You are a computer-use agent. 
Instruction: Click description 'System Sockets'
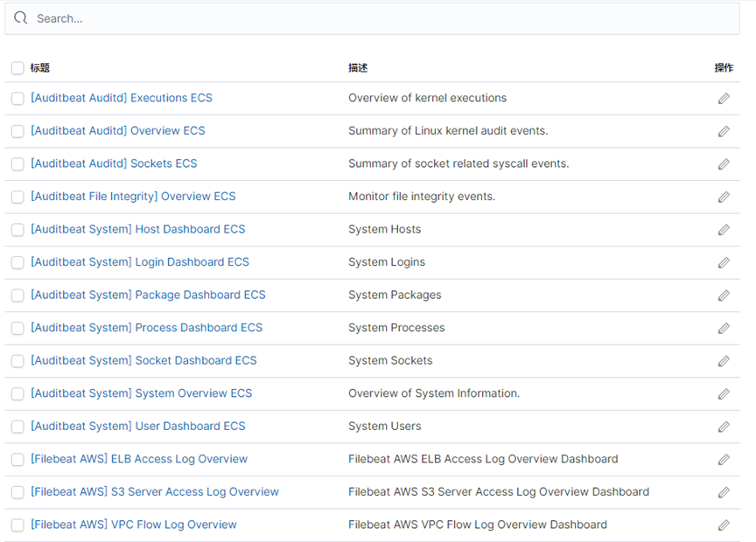pos(390,360)
